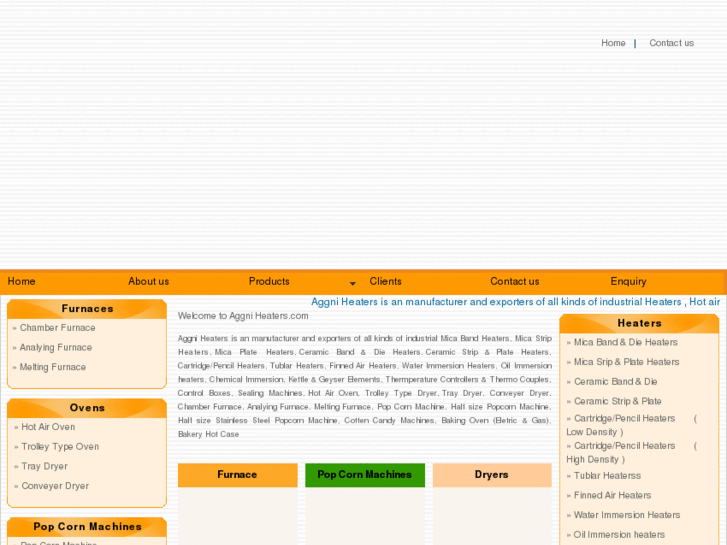This screenshot has height=545, width=727.
Task: Open Trolley Type Oven link
Action: click(60, 447)
